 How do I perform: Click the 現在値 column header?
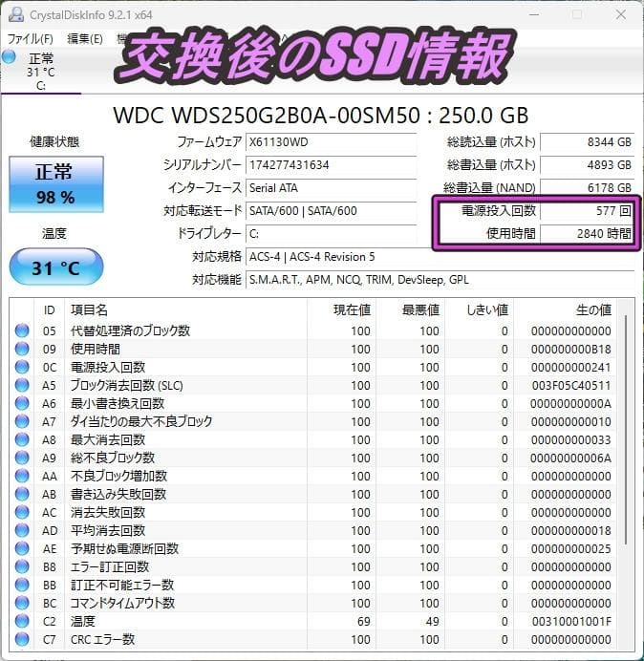click(342, 310)
